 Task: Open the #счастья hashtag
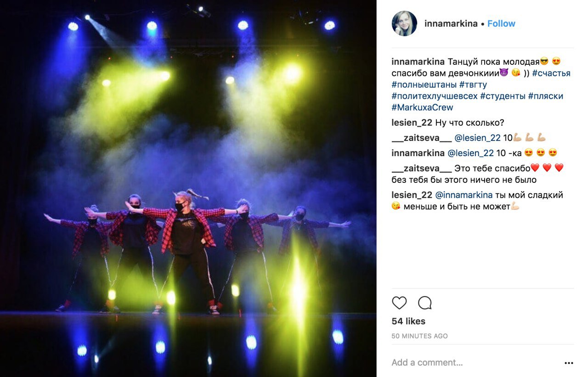(551, 73)
